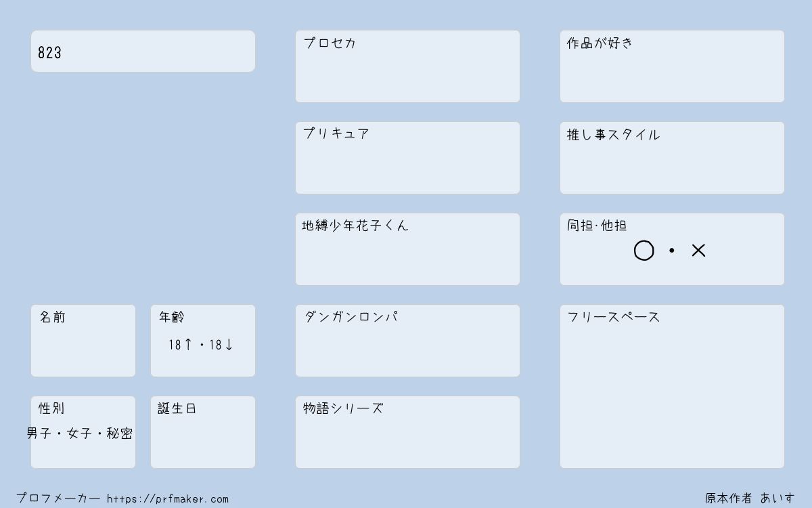Viewport: 812px width, 508px height.
Task: Click the 誕生日 birthday box
Action: pos(203,432)
